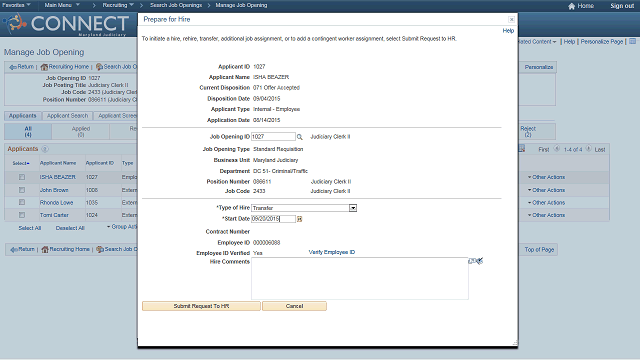The height and width of the screenshot is (360, 640).
Task: Open the Search Job Openings breadcrumb
Action: point(176,5)
